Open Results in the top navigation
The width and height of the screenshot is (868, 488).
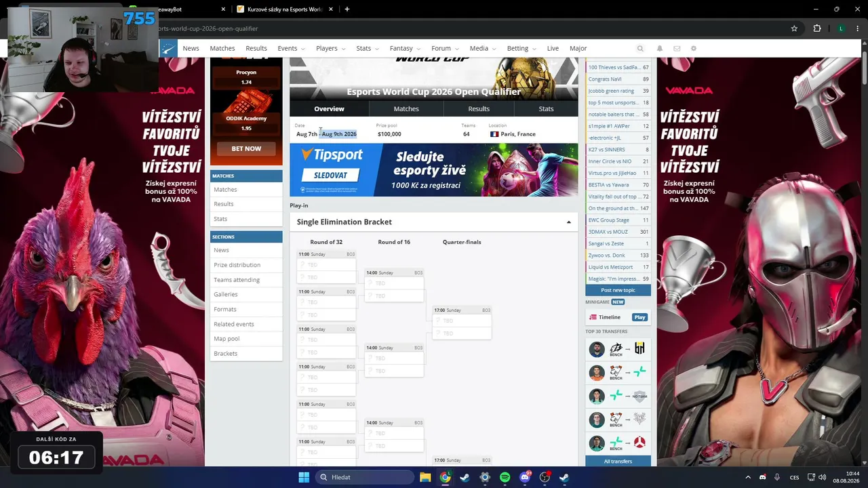tap(256, 49)
